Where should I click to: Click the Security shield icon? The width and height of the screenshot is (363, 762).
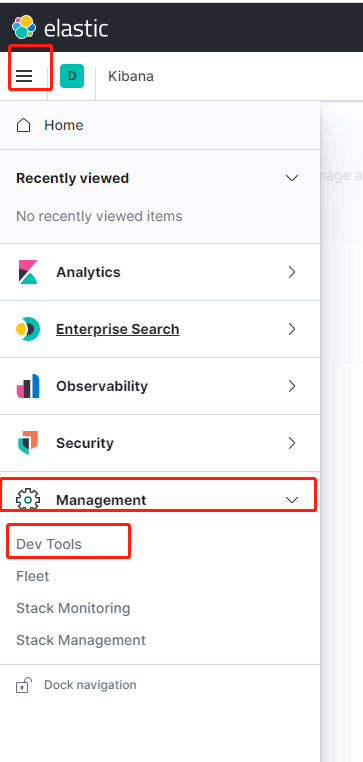(x=28, y=443)
